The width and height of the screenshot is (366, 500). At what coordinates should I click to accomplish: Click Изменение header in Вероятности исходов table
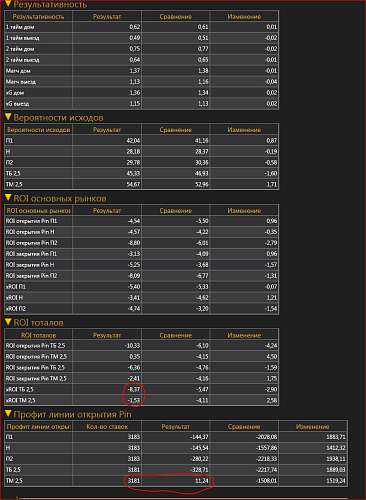[244, 130]
